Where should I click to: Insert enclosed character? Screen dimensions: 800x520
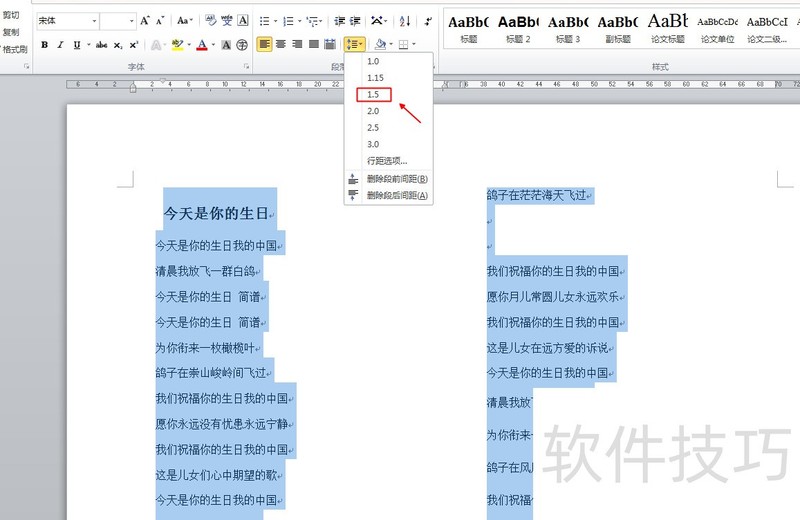pos(242,45)
